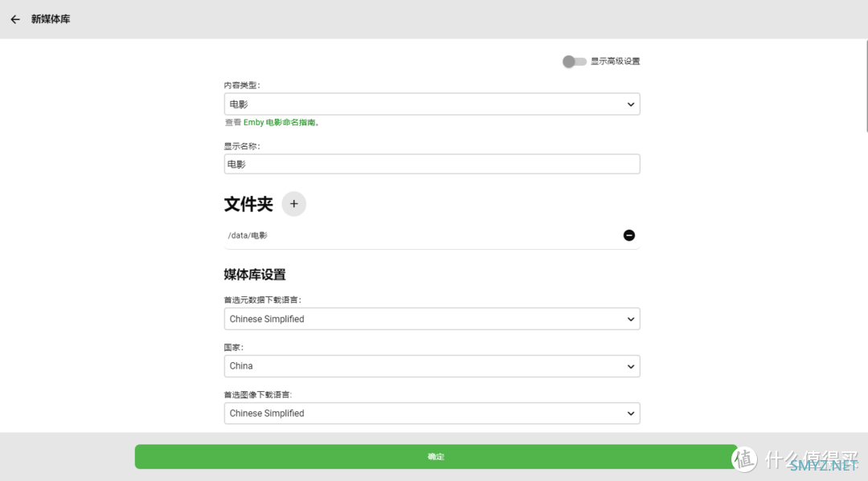Image resolution: width=868 pixels, height=481 pixels.
Task: Click the chevron arrow in 内容类型 box
Action: [x=630, y=104]
